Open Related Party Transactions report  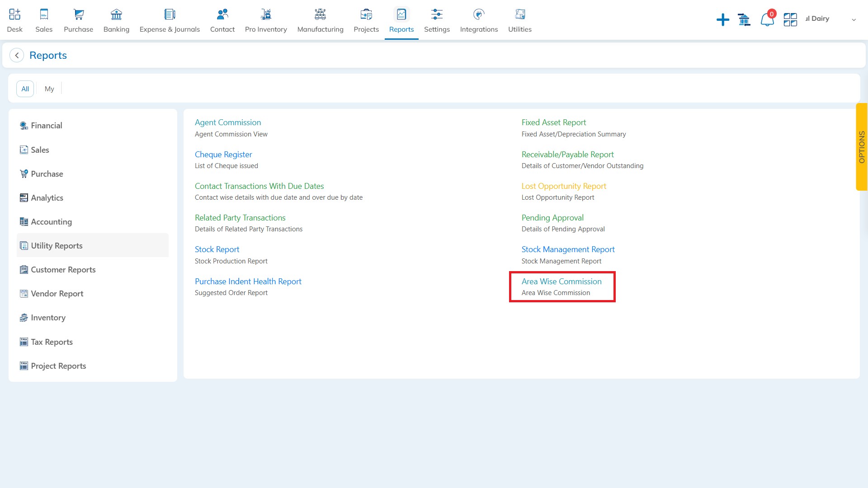(240, 218)
